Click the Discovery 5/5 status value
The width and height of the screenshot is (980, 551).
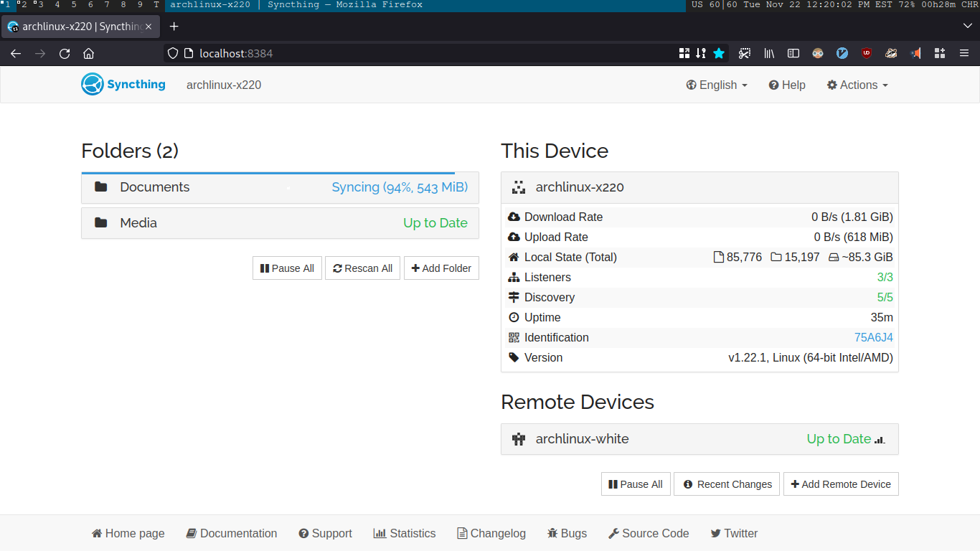click(x=885, y=297)
